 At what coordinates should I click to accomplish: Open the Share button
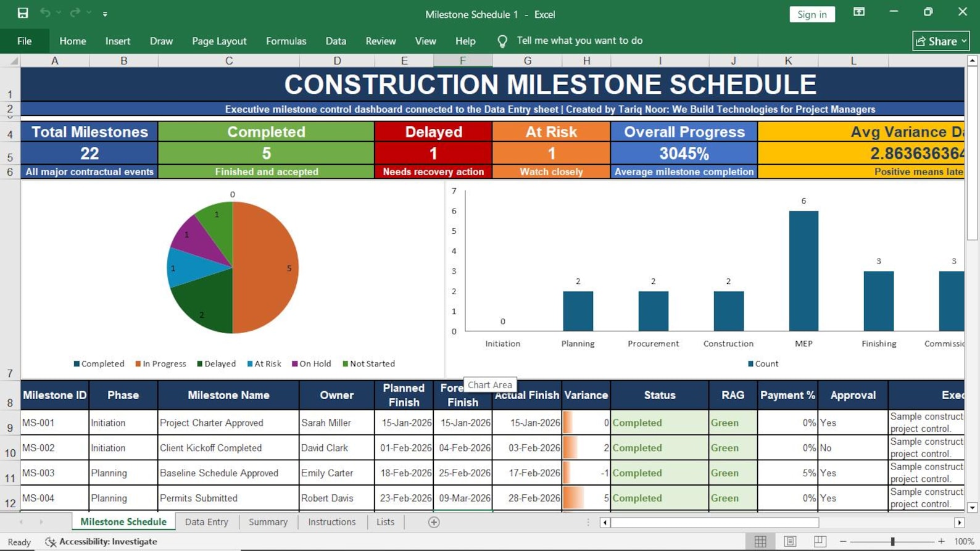[x=941, y=41]
